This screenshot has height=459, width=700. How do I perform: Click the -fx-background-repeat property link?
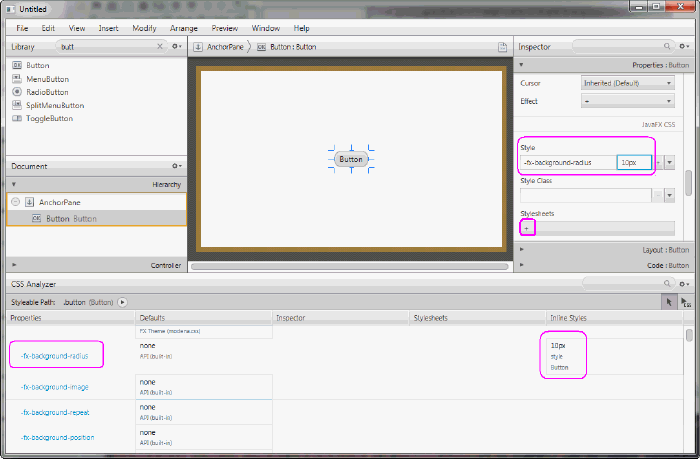pyautogui.click(x=55, y=412)
